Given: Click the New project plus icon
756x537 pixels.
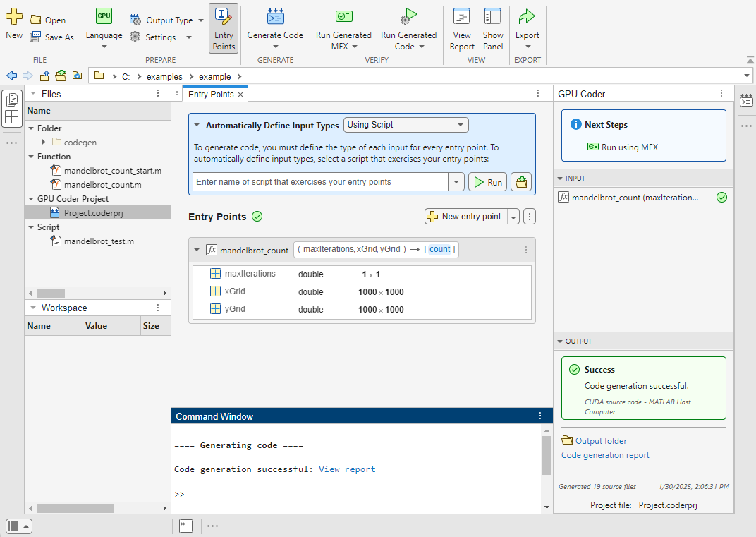Looking at the screenshot, I should 14,16.
